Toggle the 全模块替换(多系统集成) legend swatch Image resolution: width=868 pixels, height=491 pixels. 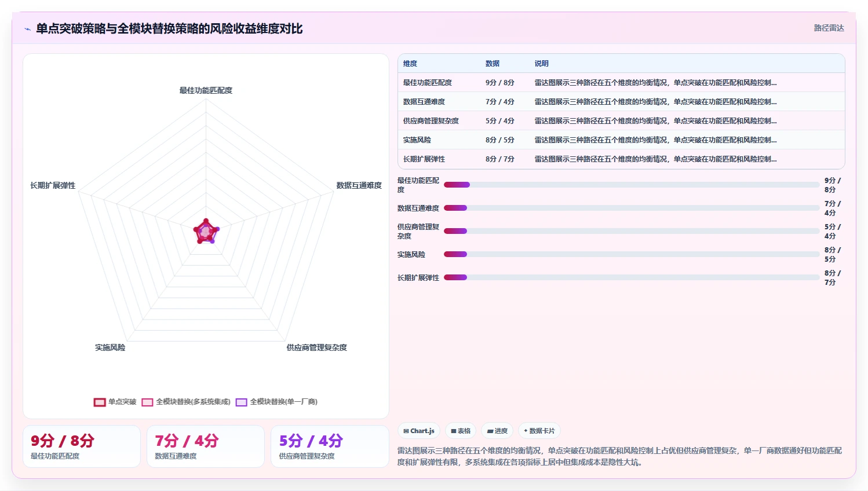click(x=147, y=402)
